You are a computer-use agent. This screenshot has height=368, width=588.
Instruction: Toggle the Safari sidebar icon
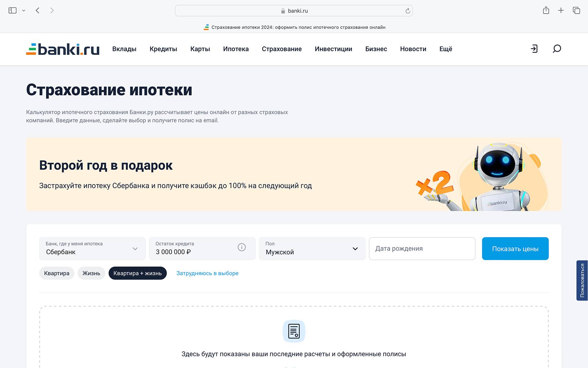12,11
